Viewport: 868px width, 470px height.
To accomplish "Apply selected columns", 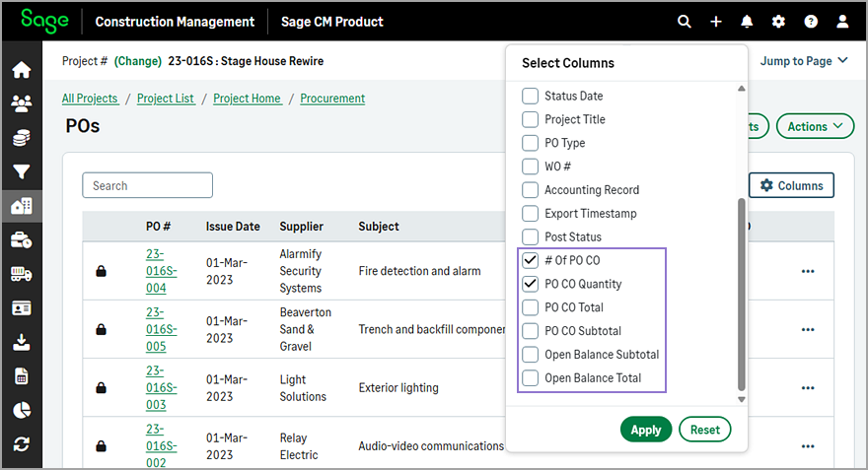I will 645,430.
